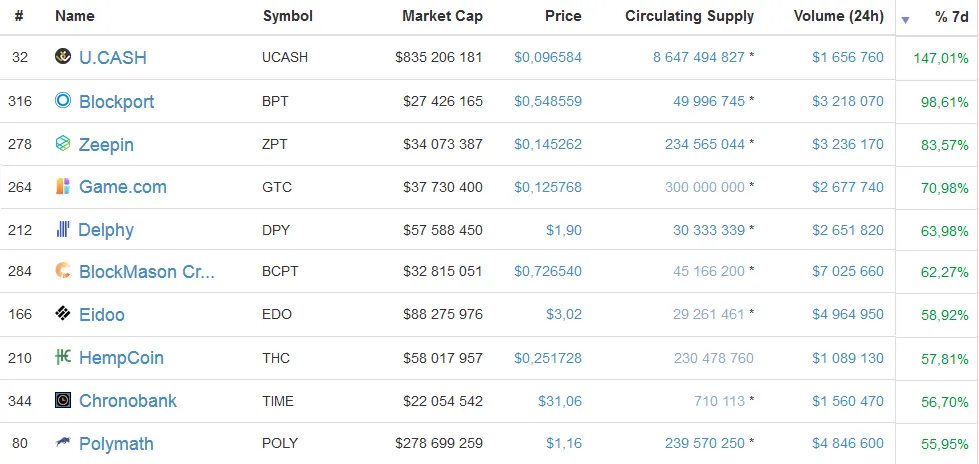Click the Game.com colorful icon
Viewport: 979px width, 464px height.
[x=63, y=185]
